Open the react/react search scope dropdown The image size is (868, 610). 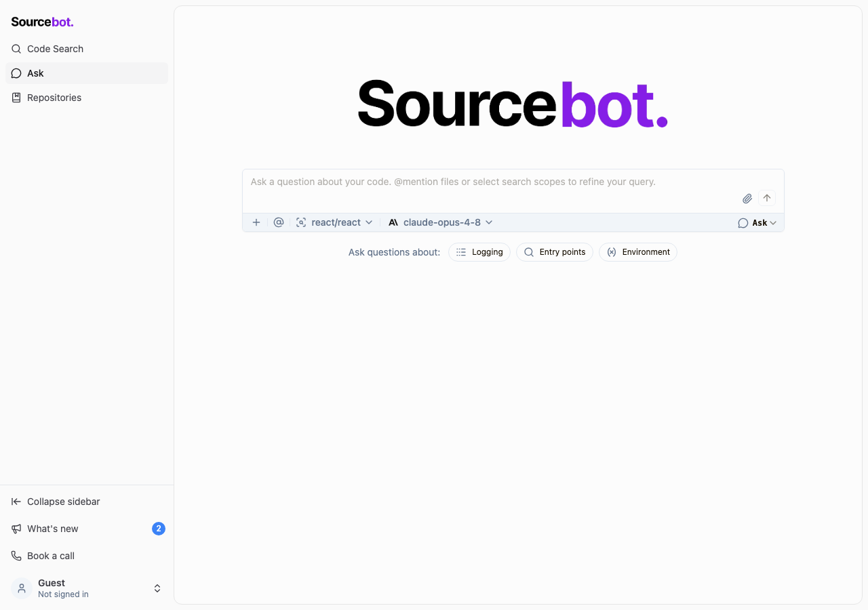point(335,222)
